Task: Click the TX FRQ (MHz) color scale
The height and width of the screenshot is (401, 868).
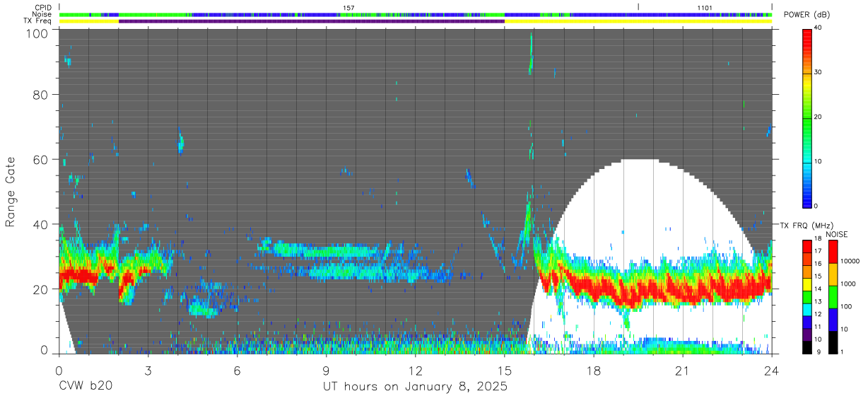Action: pyautogui.click(x=808, y=296)
